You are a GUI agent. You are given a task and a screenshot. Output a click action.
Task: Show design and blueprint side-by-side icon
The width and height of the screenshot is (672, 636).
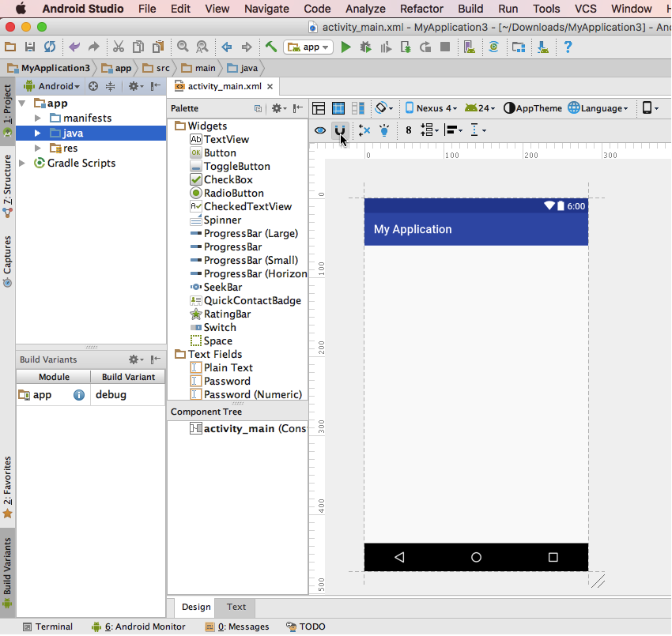click(358, 108)
